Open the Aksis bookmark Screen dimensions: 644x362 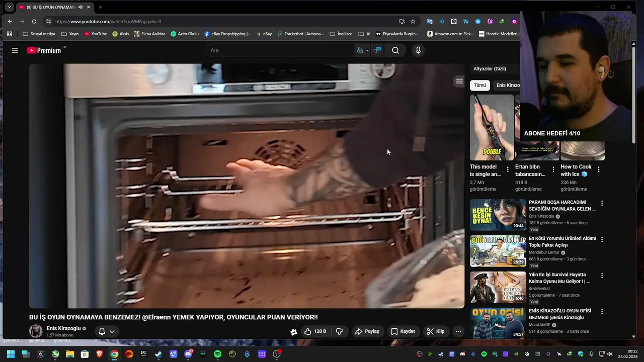point(121,34)
